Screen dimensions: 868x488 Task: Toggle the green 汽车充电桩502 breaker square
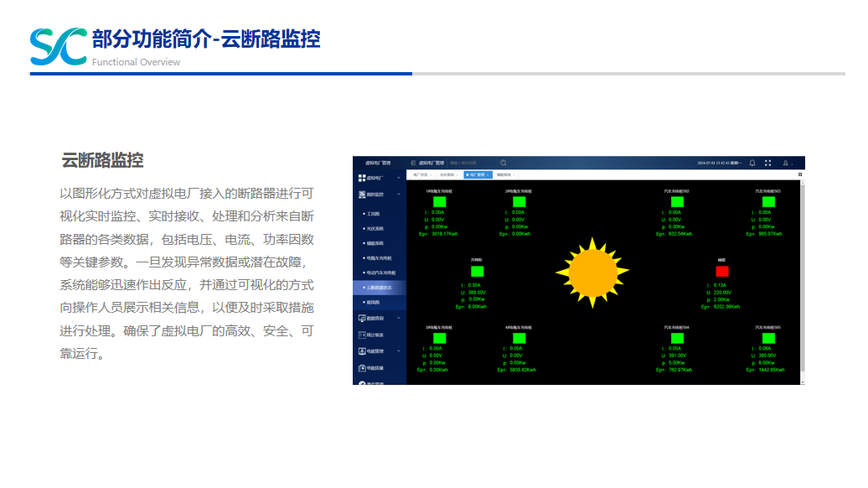(x=677, y=202)
